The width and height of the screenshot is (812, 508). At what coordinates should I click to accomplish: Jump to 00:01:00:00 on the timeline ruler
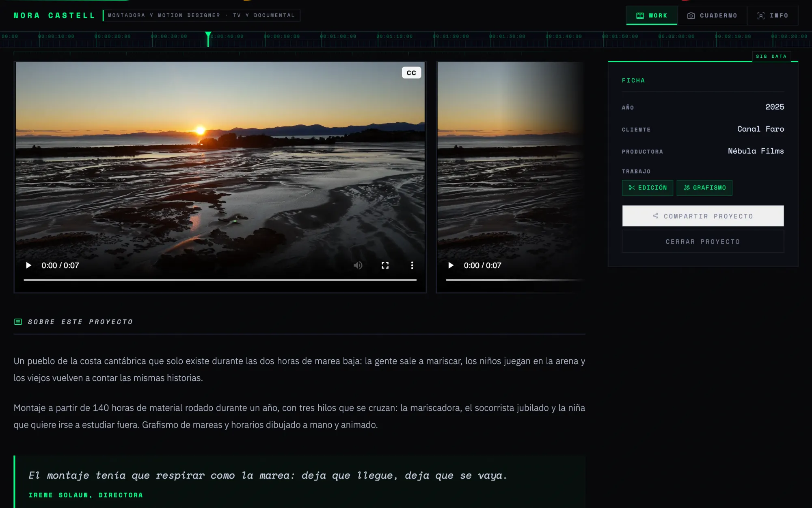click(338, 37)
